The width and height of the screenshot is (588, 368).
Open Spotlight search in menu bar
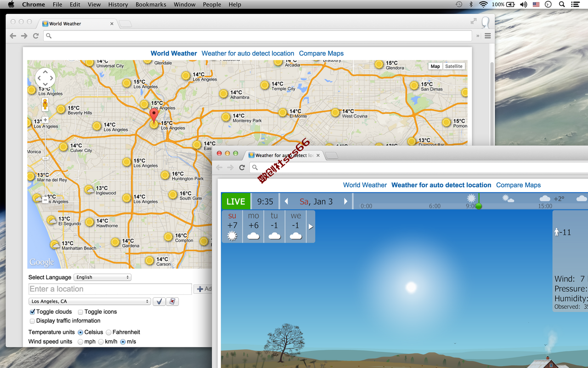(562, 5)
